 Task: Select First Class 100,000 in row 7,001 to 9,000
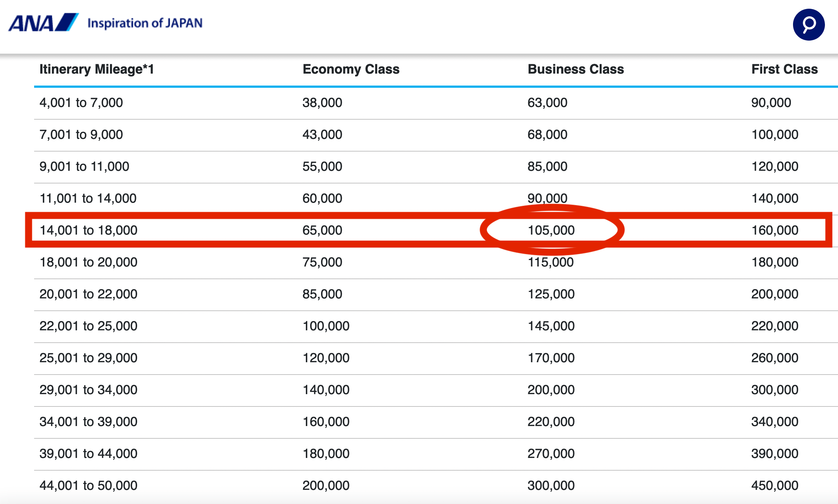click(775, 135)
